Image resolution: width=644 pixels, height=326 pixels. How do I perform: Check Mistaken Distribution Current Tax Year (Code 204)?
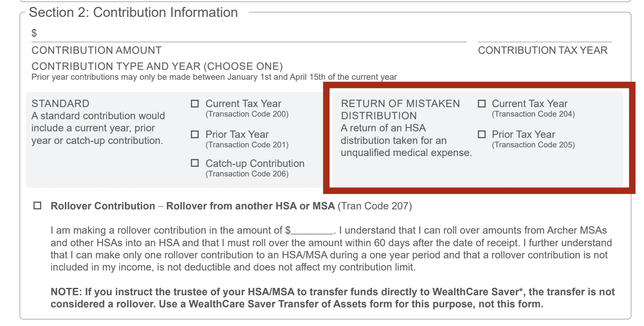pyautogui.click(x=482, y=104)
